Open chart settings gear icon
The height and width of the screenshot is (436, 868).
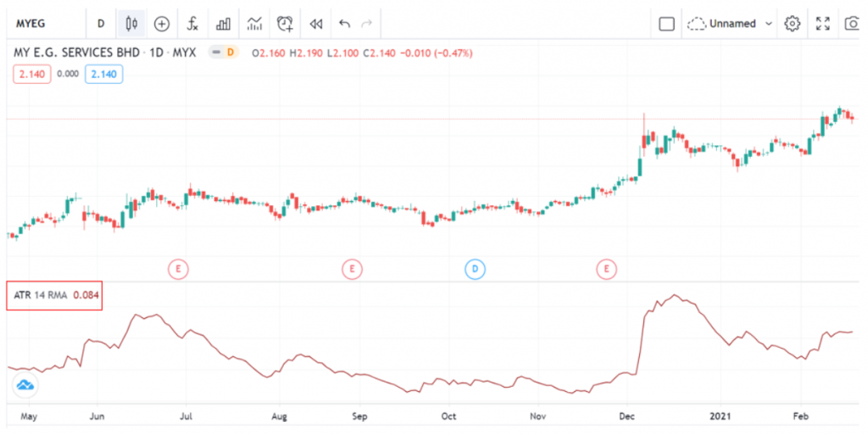click(x=793, y=24)
